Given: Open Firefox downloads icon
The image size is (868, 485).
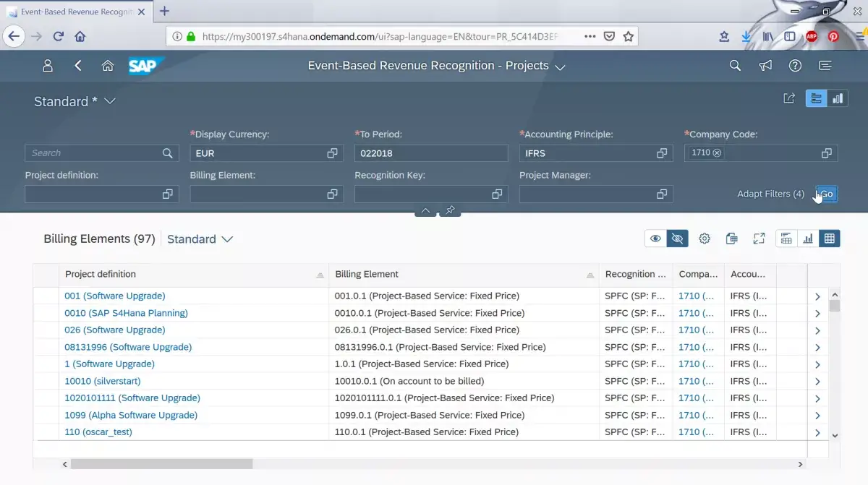Looking at the screenshot, I should coord(746,36).
